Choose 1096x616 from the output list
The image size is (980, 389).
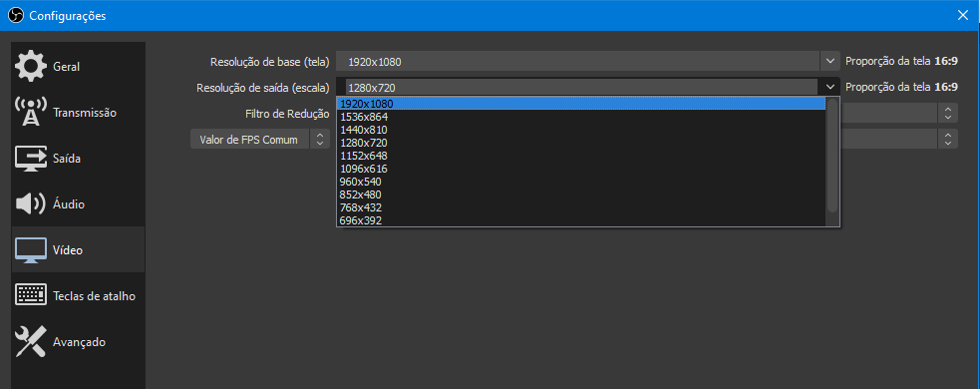tap(581, 169)
